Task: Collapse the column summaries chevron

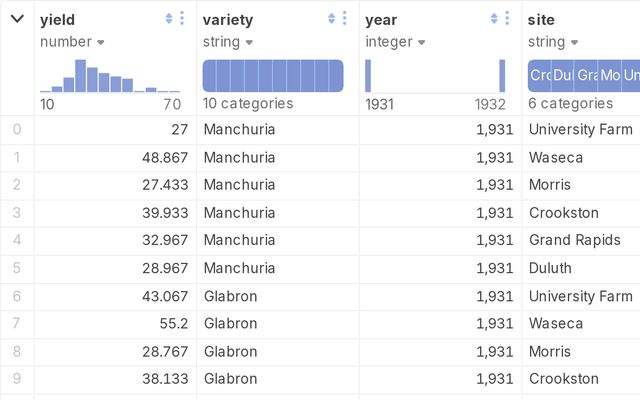Action: 17,19
